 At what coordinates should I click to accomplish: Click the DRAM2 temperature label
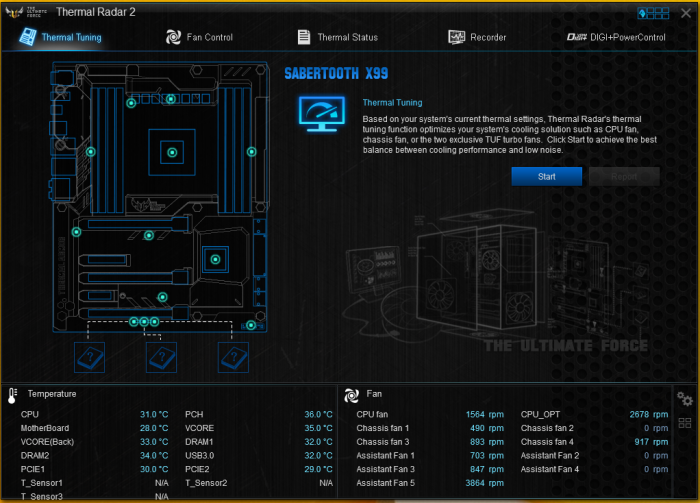tap(35, 456)
